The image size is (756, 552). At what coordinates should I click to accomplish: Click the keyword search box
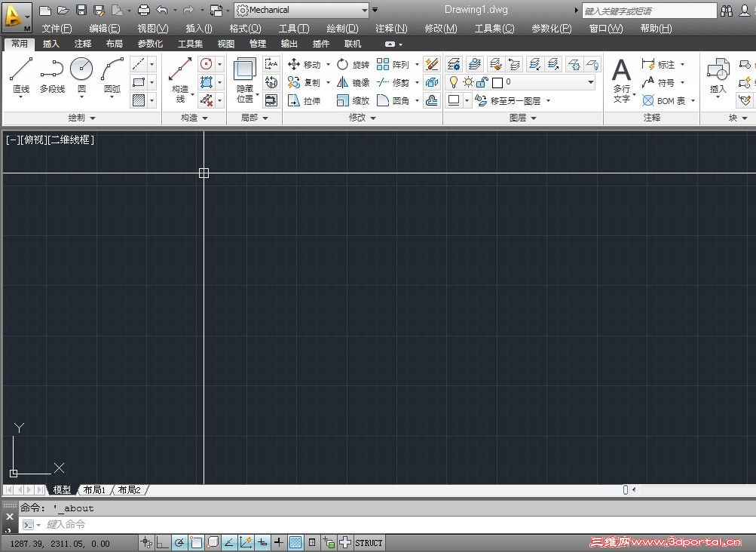649,11
